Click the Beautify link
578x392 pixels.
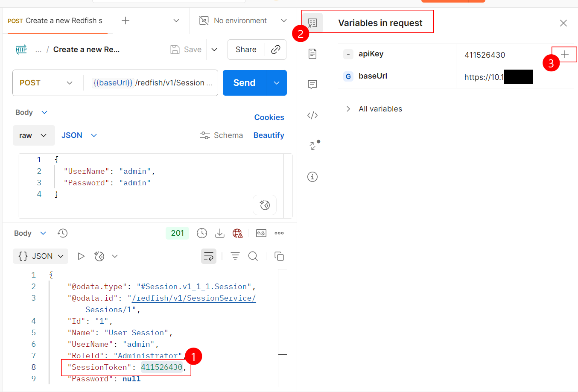[269, 135]
